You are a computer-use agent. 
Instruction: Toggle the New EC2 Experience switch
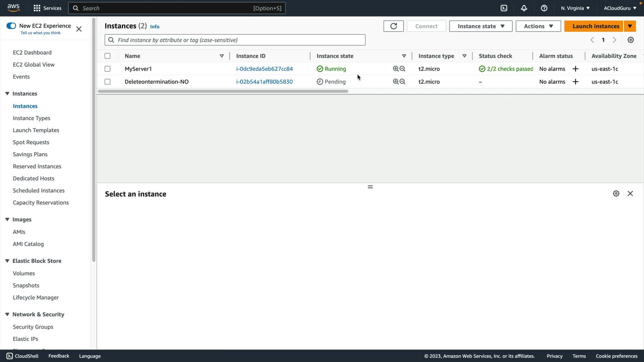point(11,26)
